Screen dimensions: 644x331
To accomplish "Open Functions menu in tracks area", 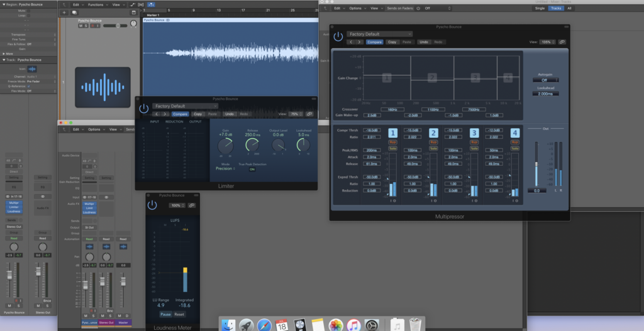I will pos(97,4).
